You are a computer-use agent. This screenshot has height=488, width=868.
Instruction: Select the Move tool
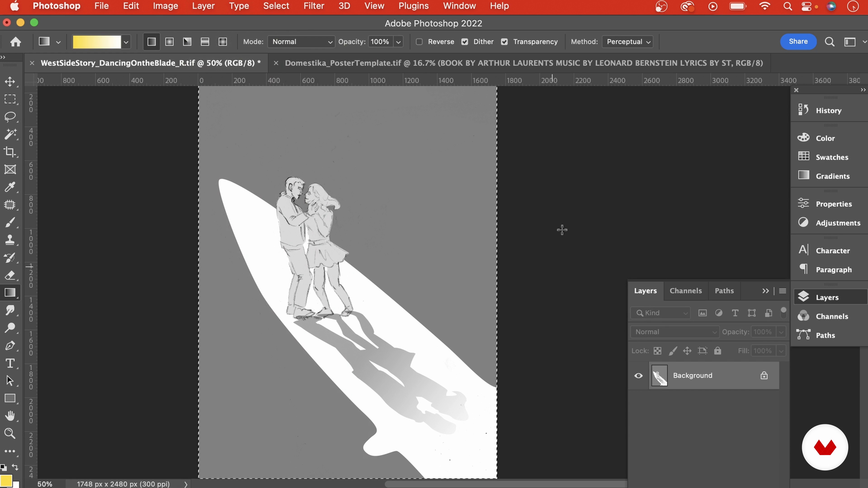(x=10, y=82)
